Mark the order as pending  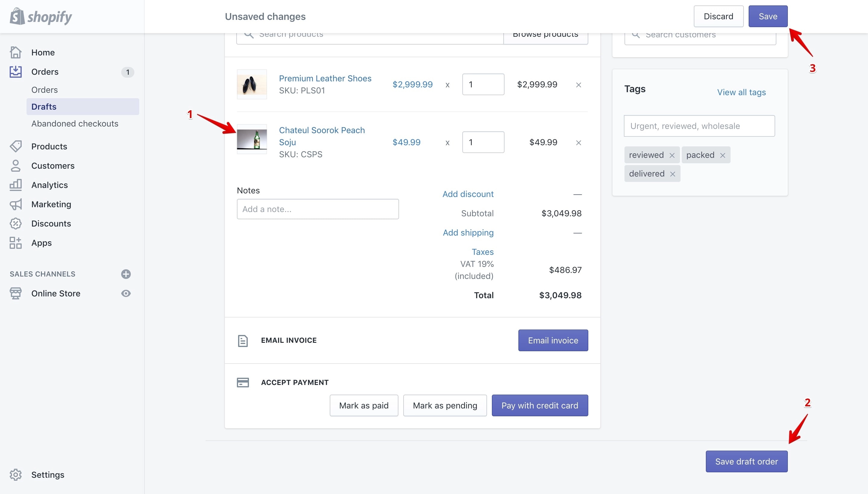click(x=445, y=405)
